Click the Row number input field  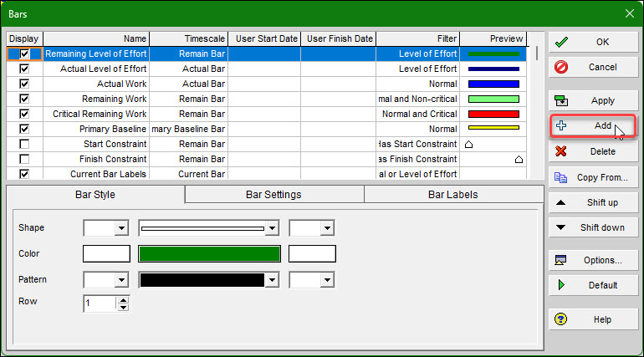click(x=100, y=303)
